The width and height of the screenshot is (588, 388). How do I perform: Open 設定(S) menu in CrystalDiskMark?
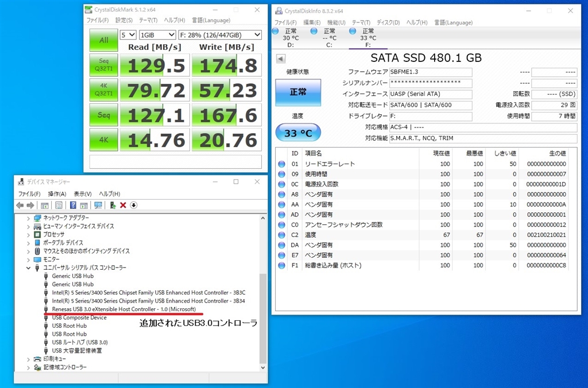pyautogui.click(x=124, y=20)
